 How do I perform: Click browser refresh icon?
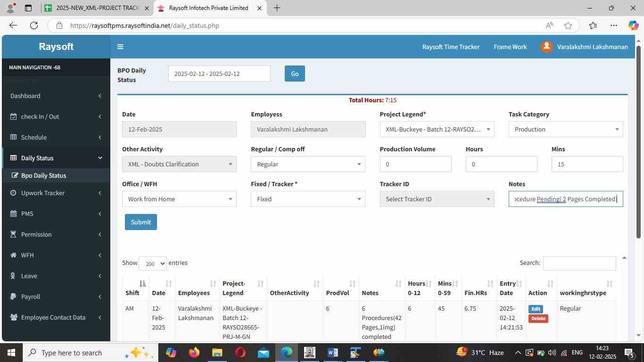pos(34,25)
